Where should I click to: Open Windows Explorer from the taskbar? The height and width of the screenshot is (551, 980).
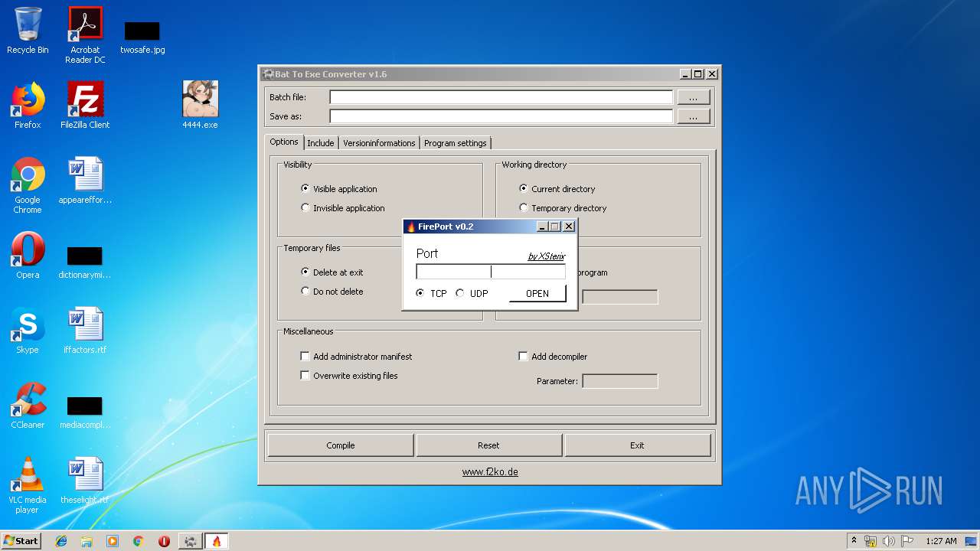(x=87, y=541)
